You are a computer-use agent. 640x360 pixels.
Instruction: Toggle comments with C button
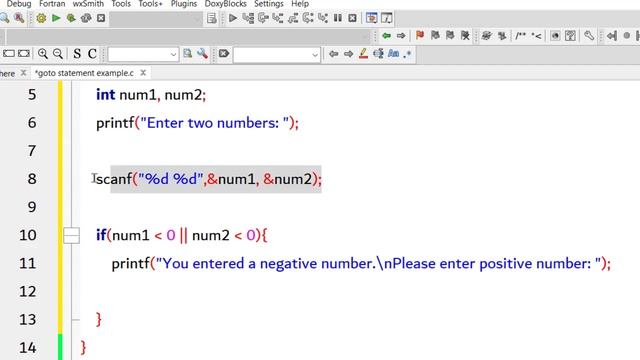coord(92,54)
